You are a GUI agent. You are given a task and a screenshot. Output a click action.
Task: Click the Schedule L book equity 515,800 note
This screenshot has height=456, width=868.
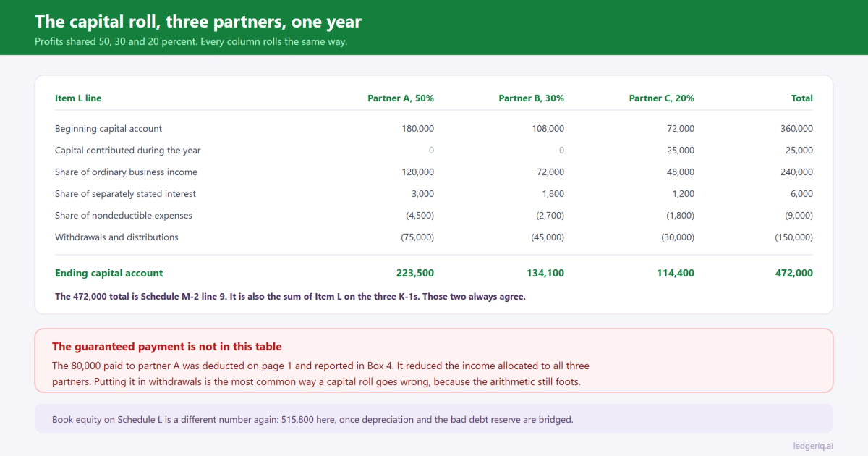tap(312, 419)
